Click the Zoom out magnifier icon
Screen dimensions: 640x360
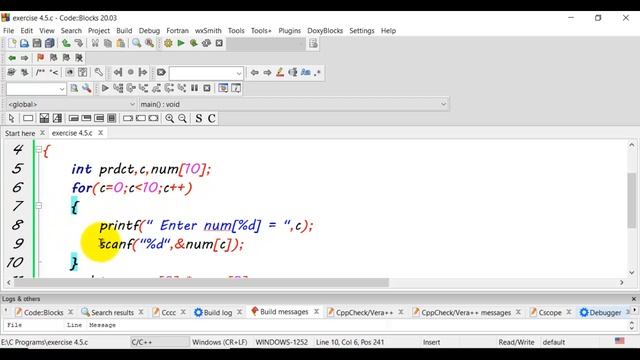182,118
